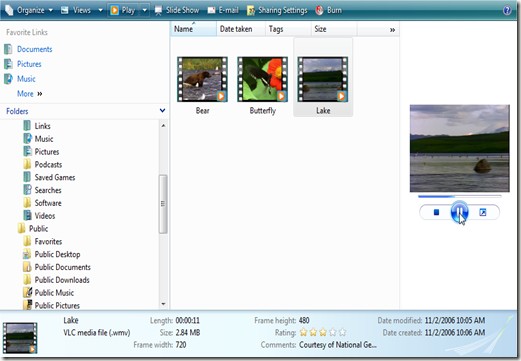Click the folder tree scroll up arrow
Screen dimensions: 521x361
[x=163, y=126]
